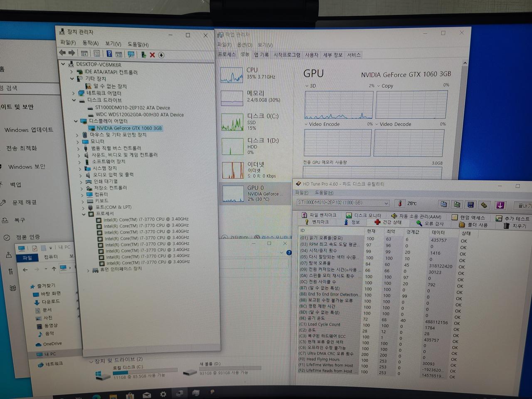Click the back arrow in Device Manager toolbar

[x=62, y=53]
